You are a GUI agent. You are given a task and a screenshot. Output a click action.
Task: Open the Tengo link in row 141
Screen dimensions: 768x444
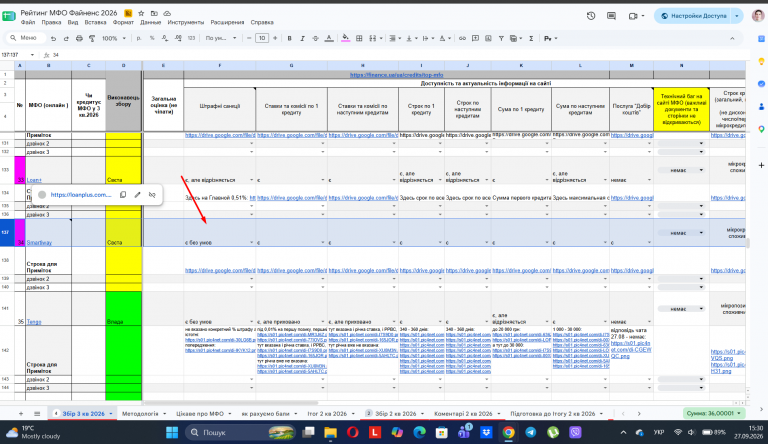click(34, 322)
